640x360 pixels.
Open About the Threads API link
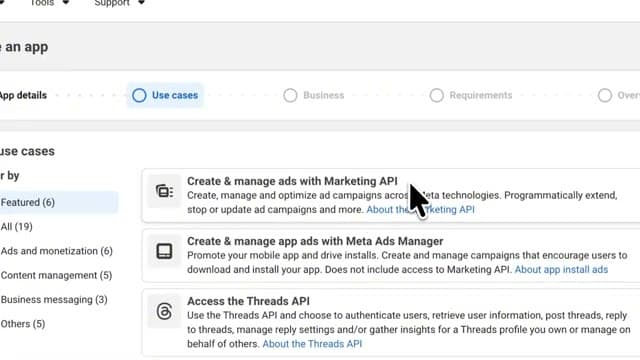pos(312,344)
